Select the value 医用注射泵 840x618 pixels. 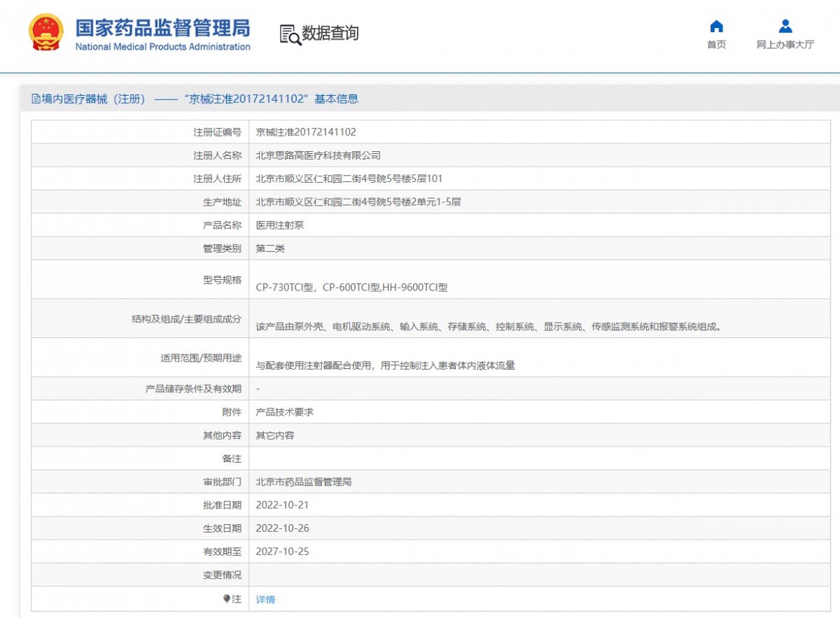280,225
